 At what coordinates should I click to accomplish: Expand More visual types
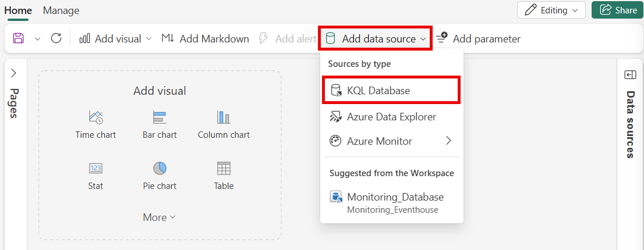coord(160,217)
